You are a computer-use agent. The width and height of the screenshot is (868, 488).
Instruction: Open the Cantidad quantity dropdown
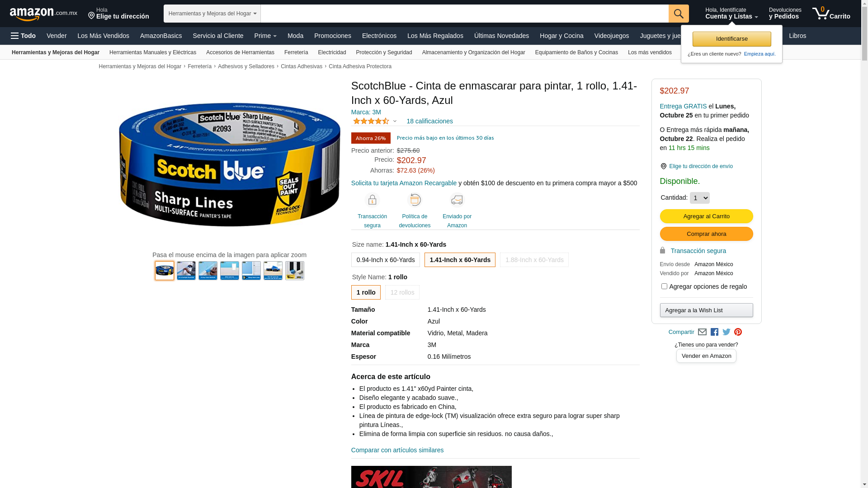(x=699, y=198)
